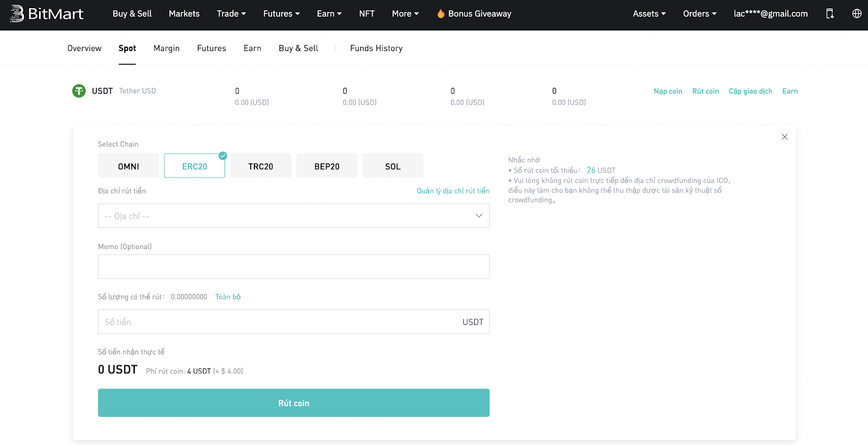Click the Nạp coin link

pyautogui.click(x=668, y=91)
